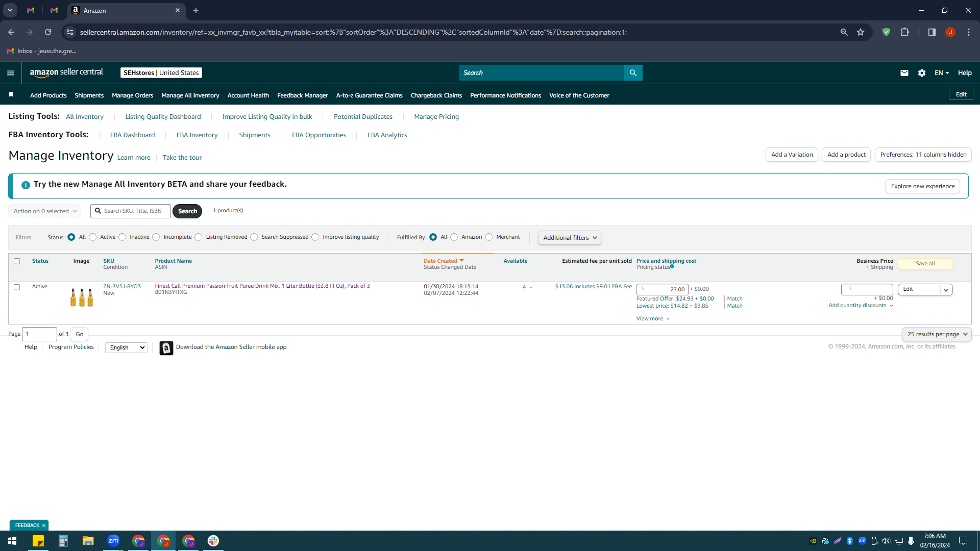This screenshot has width=980, height=551.
Task: Expand View more pricing details
Action: 653,319
